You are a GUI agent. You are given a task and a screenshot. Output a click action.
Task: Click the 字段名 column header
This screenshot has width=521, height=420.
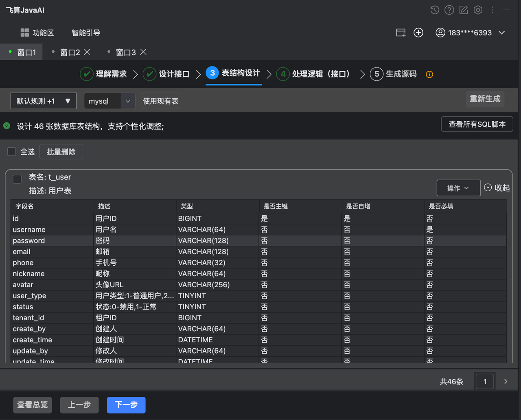point(52,206)
